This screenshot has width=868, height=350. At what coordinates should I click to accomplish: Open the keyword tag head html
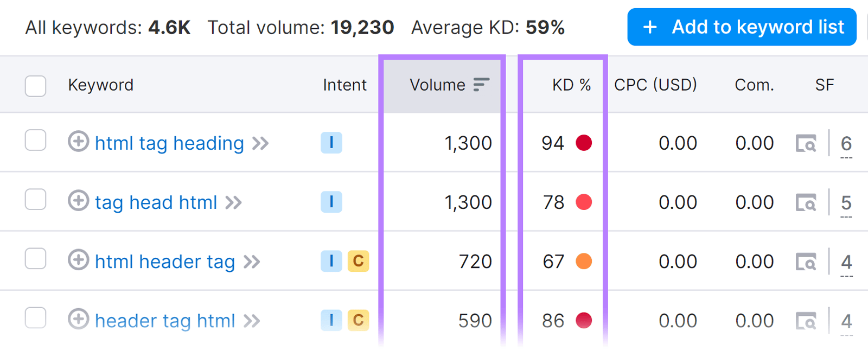[157, 202]
